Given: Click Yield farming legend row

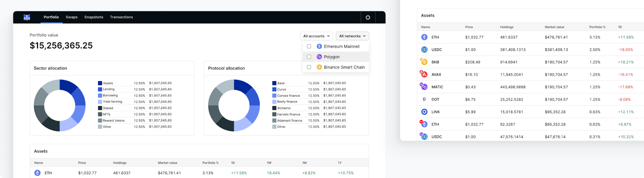Looking at the screenshot, I should pos(135,102).
